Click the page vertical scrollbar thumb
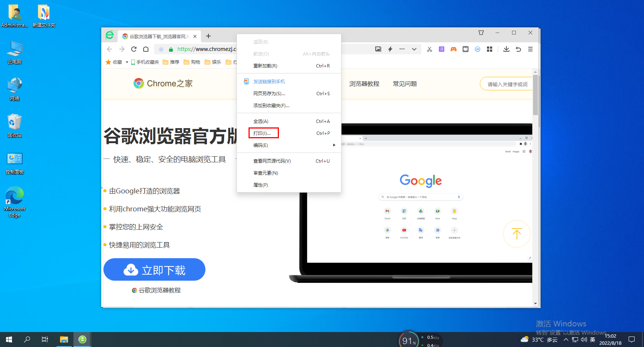The image size is (644, 347). click(x=535, y=95)
